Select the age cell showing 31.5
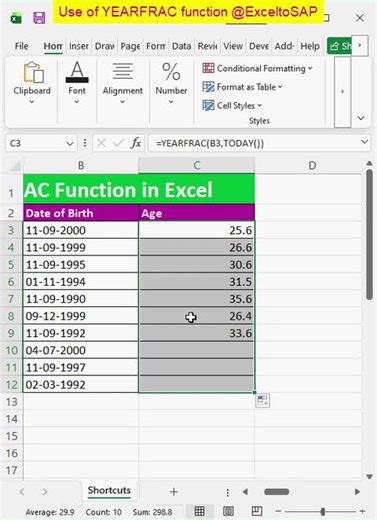 click(197, 282)
